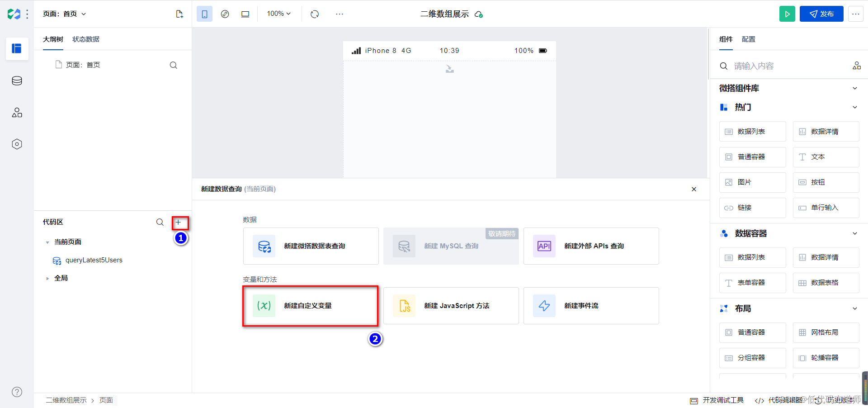Viewport: 868px width, 408px height.
Task: Pick 普通容器 component under 热门
Action: [753, 157]
